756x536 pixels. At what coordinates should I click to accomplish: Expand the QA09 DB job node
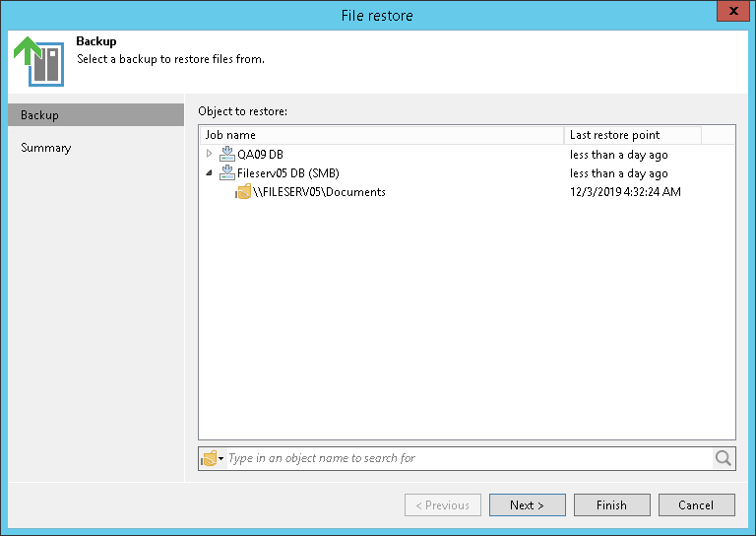[209, 154]
